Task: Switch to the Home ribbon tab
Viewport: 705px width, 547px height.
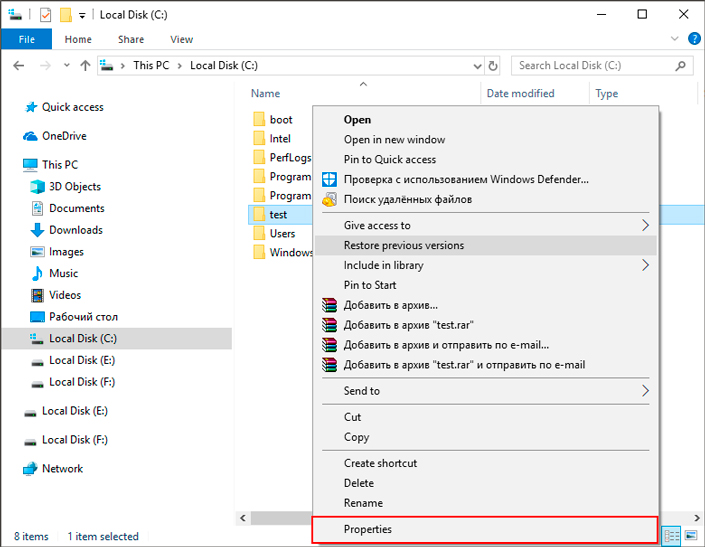Action: [78, 39]
